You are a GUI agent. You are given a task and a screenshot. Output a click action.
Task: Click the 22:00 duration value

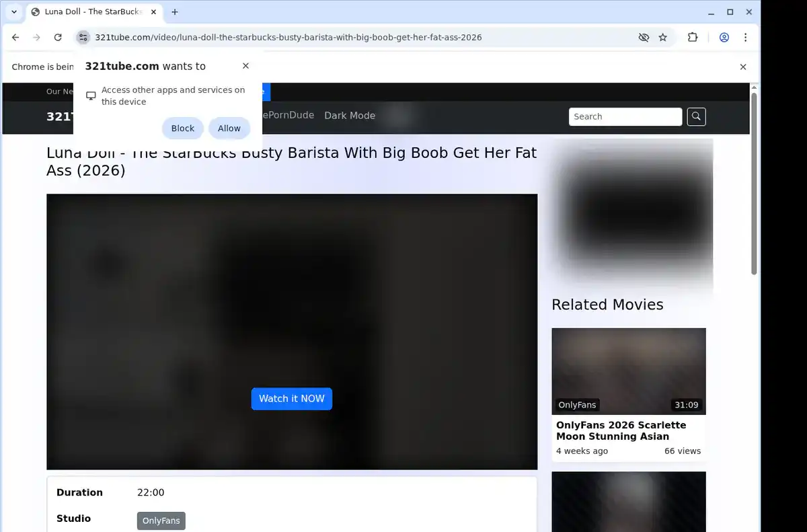[151, 492]
